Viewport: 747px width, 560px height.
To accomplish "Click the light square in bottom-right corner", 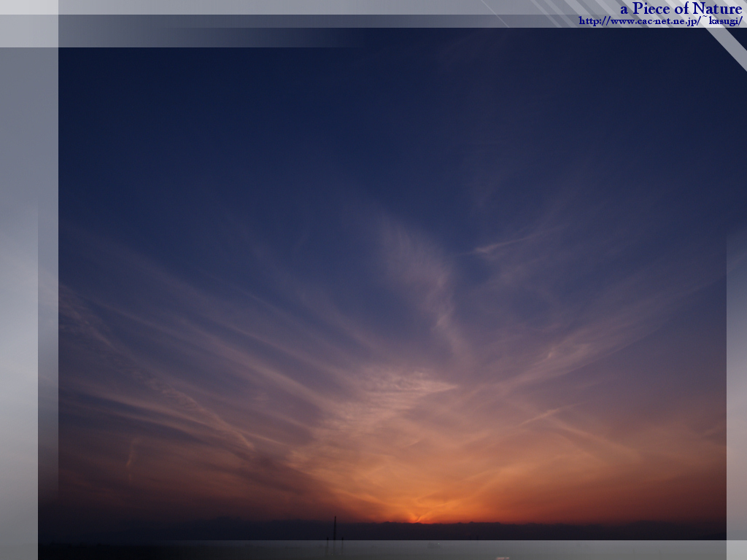I will coord(736,550).
